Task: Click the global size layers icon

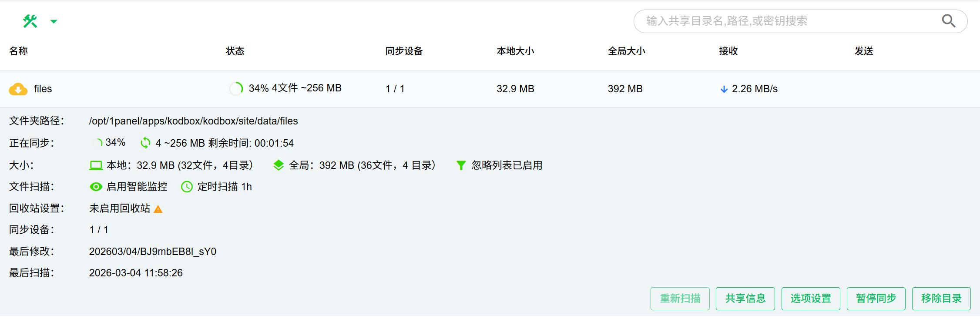Action: pyautogui.click(x=279, y=165)
